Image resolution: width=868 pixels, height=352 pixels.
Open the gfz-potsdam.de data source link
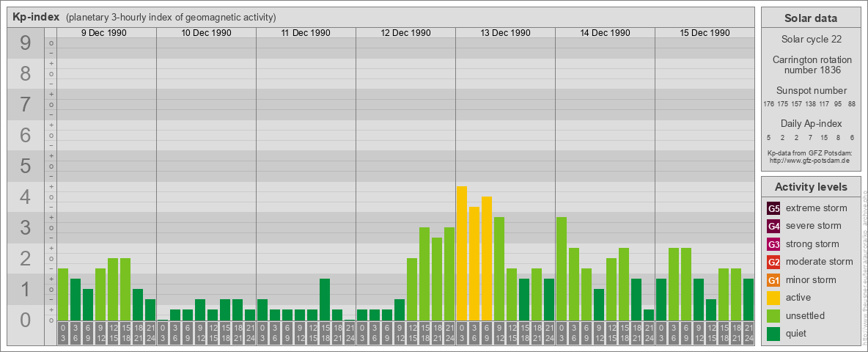tap(811, 161)
